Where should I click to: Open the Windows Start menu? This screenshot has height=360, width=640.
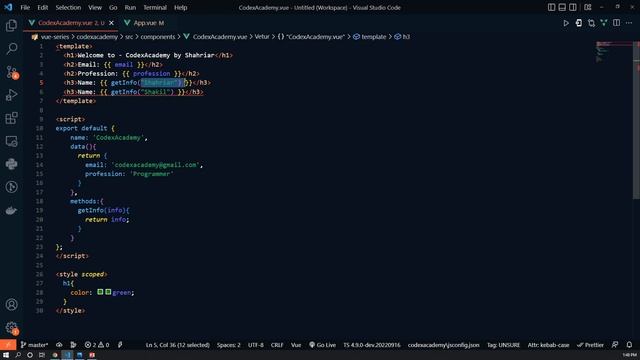click(6, 356)
